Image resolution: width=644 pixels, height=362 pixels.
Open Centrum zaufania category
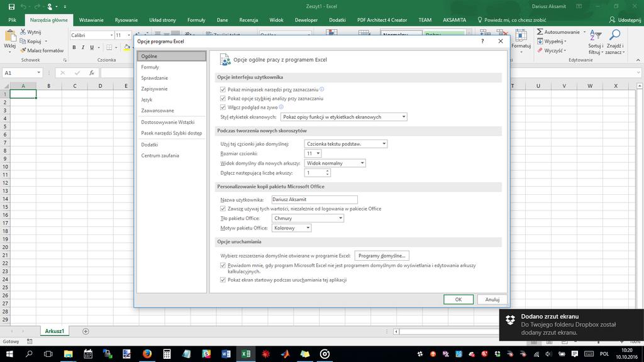click(x=171, y=156)
